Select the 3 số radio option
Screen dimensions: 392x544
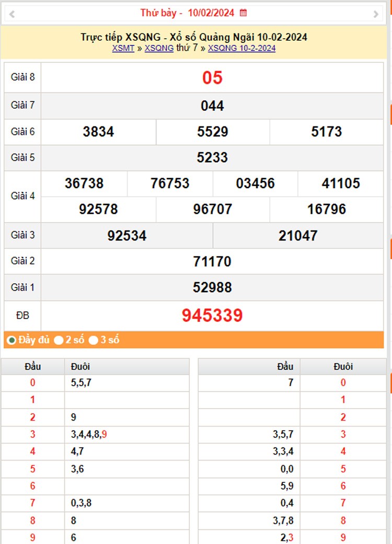coord(94,340)
